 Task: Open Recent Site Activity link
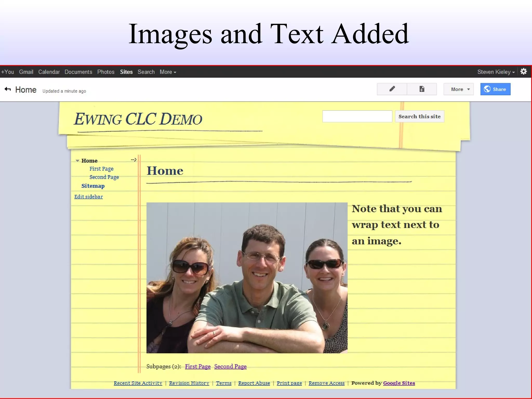click(x=138, y=383)
